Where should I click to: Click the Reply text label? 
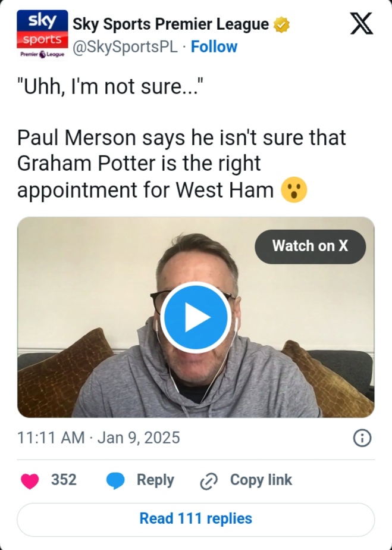click(155, 480)
